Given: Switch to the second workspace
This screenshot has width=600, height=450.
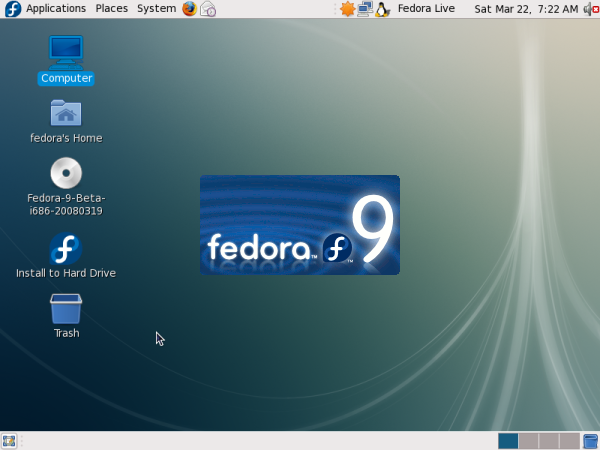Looking at the screenshot, I should tap(528, 441).
